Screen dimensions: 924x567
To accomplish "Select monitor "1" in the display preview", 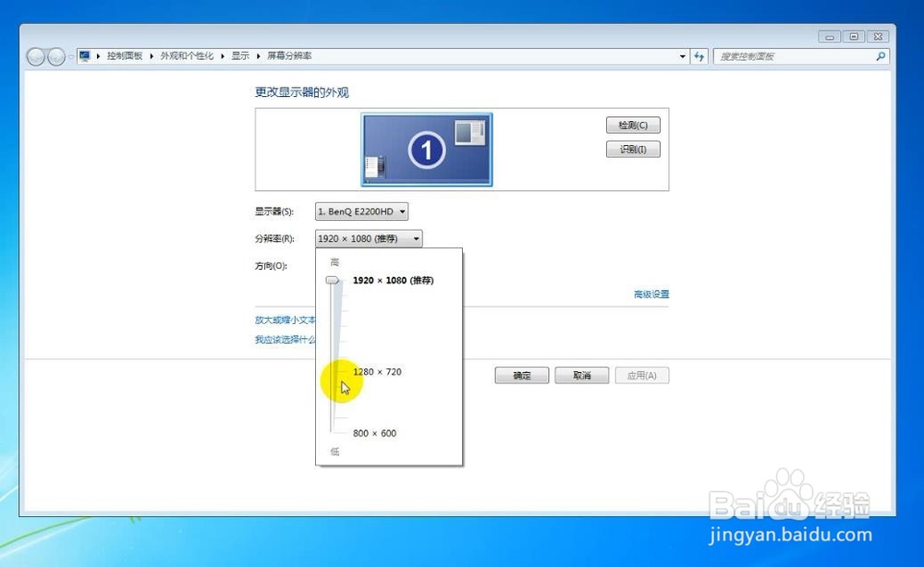I will point(426,150).
